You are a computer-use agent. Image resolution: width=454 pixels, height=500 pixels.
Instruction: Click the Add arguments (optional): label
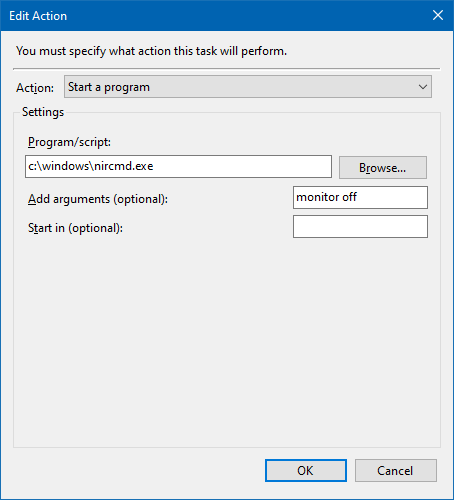point(98,199)
